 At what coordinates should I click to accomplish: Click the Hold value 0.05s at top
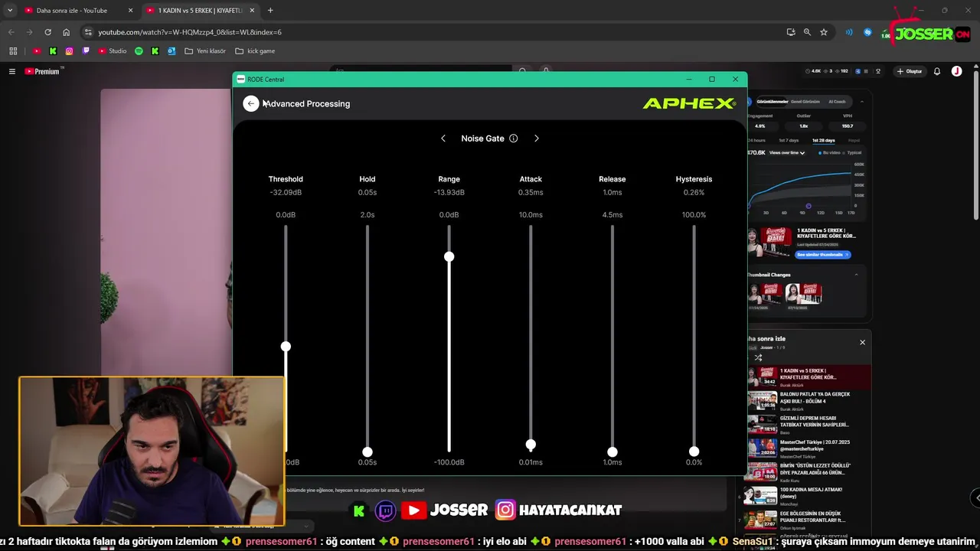(367, 193)
